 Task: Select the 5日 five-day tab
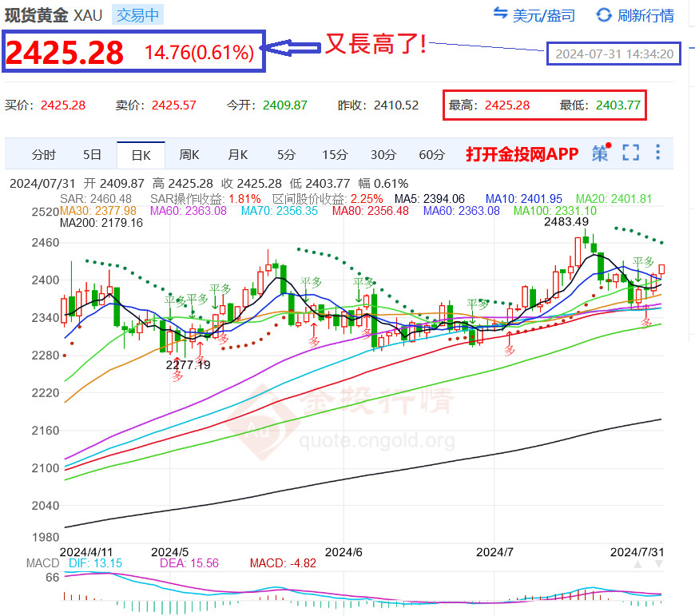92,155
